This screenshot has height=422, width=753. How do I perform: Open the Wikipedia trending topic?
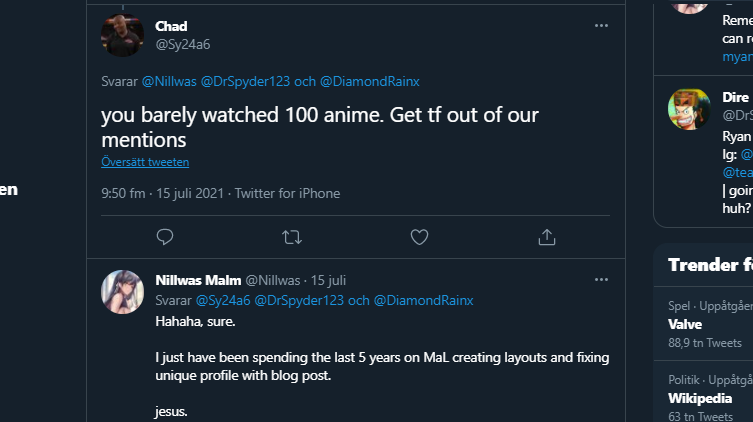click(x=701, y=398)
